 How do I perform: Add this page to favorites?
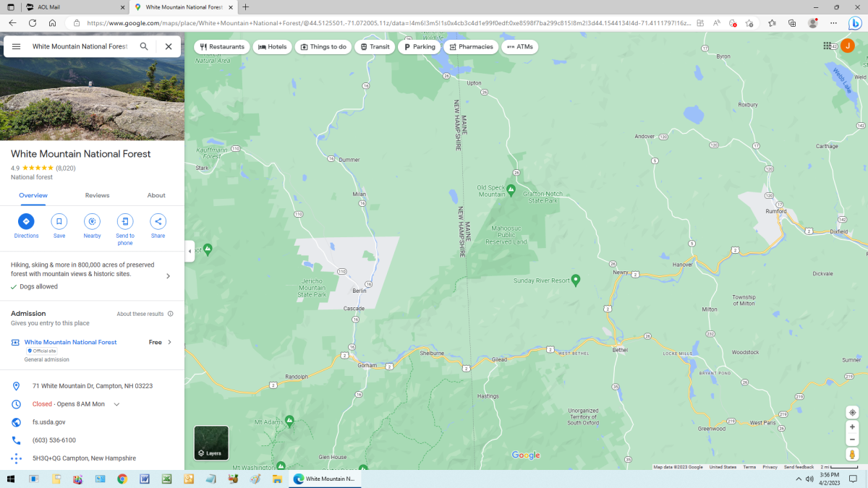[749, 23]
